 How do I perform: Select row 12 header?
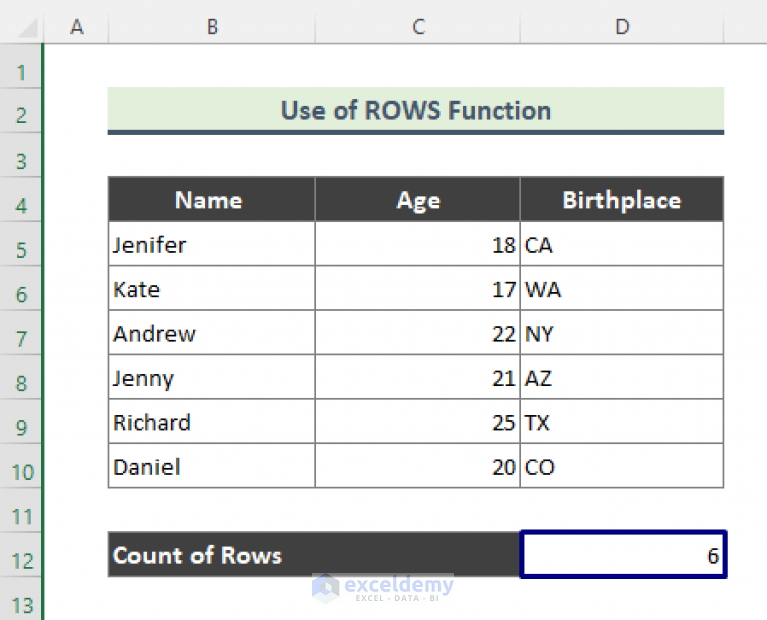pos(21,555)
